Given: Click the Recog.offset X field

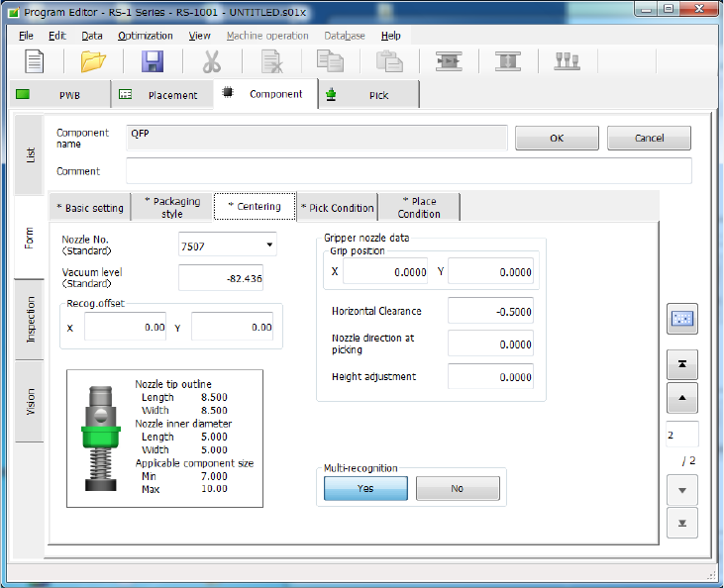Looking at the screenshot, I should pyautogui.click(x=125, y=327).
